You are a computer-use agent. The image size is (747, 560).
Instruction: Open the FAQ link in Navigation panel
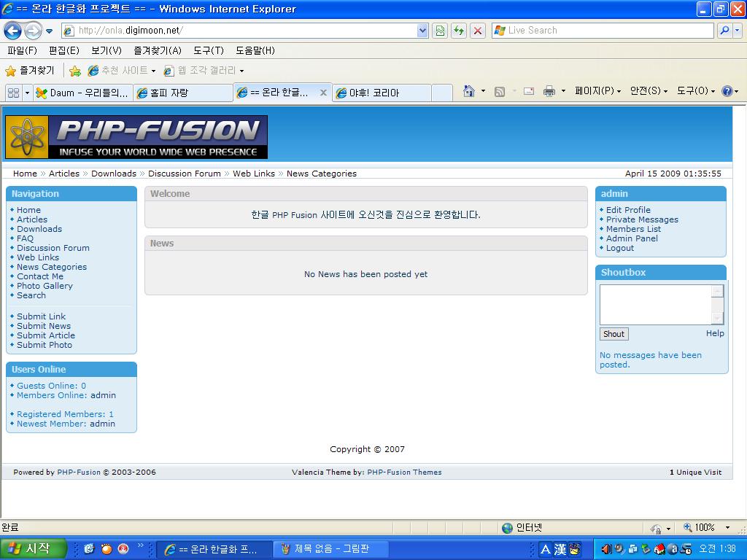pos(25,238)
